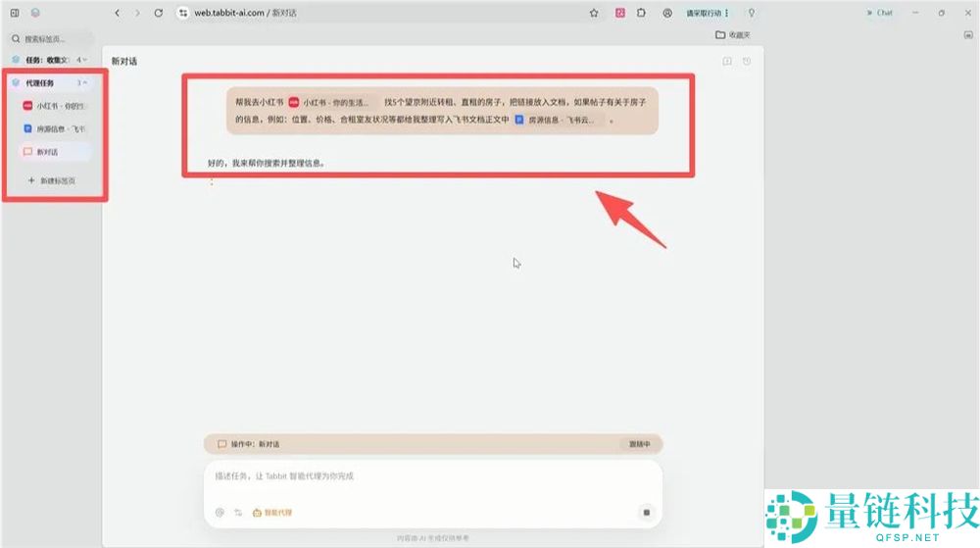Reload the page with the refresh icon

[159, 13]
